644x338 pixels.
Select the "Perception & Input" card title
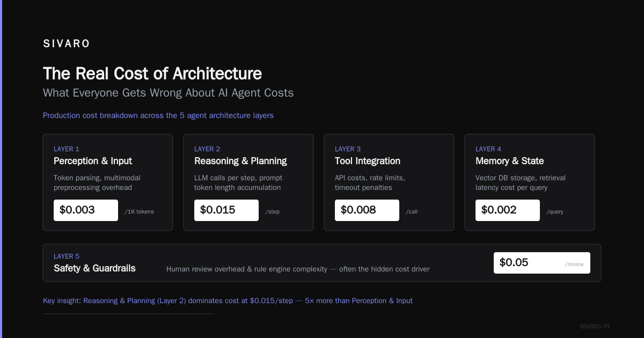tap(93, 161)
